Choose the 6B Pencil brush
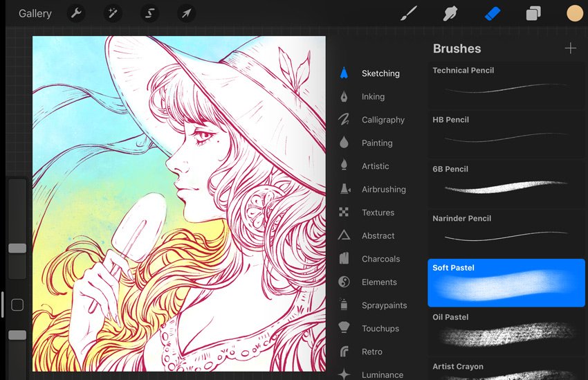 point(506,184)
